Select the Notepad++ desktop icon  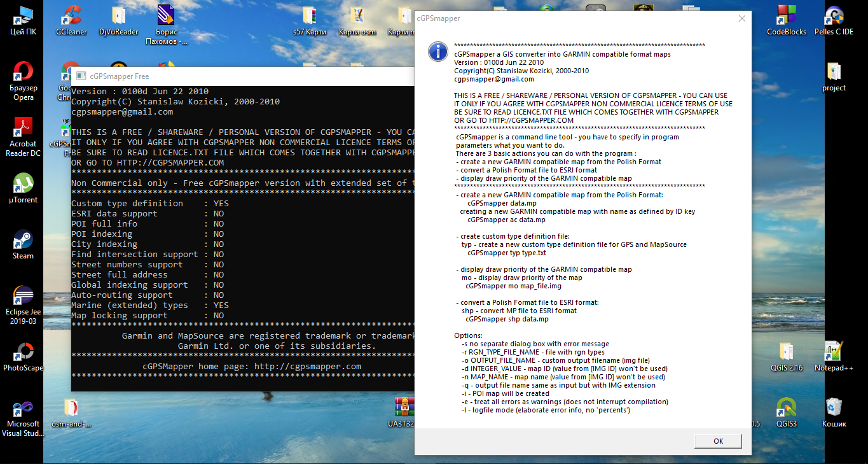pos(834,357)
